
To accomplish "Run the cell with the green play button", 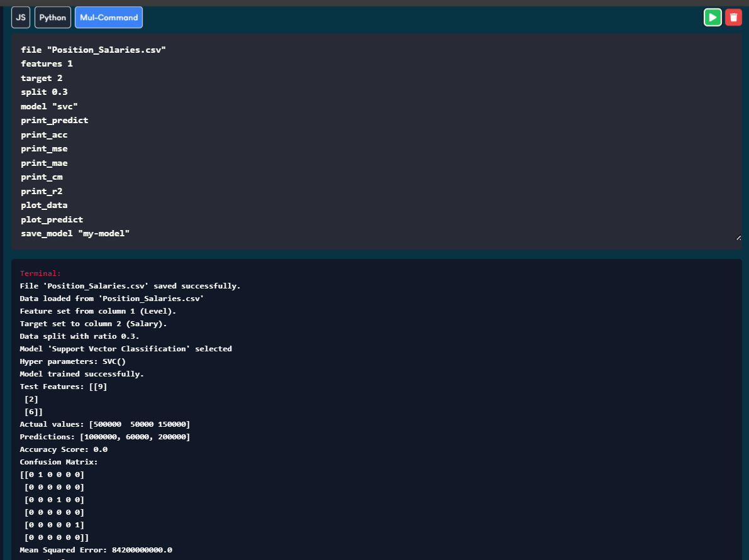I will (x=713, y=17).
